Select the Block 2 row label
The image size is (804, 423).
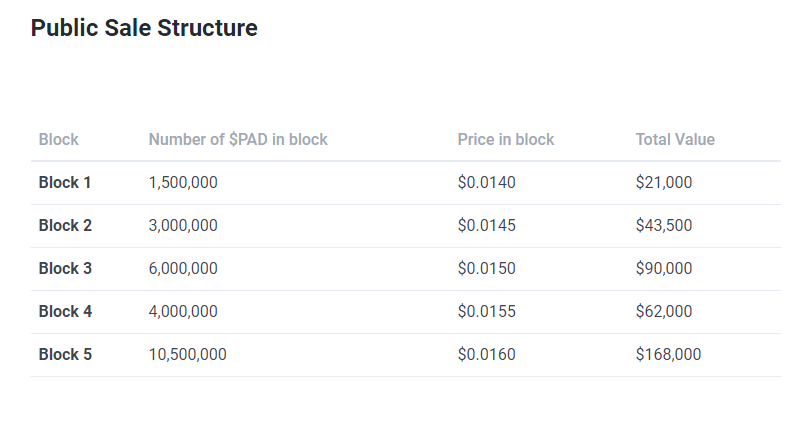(65, 226)
